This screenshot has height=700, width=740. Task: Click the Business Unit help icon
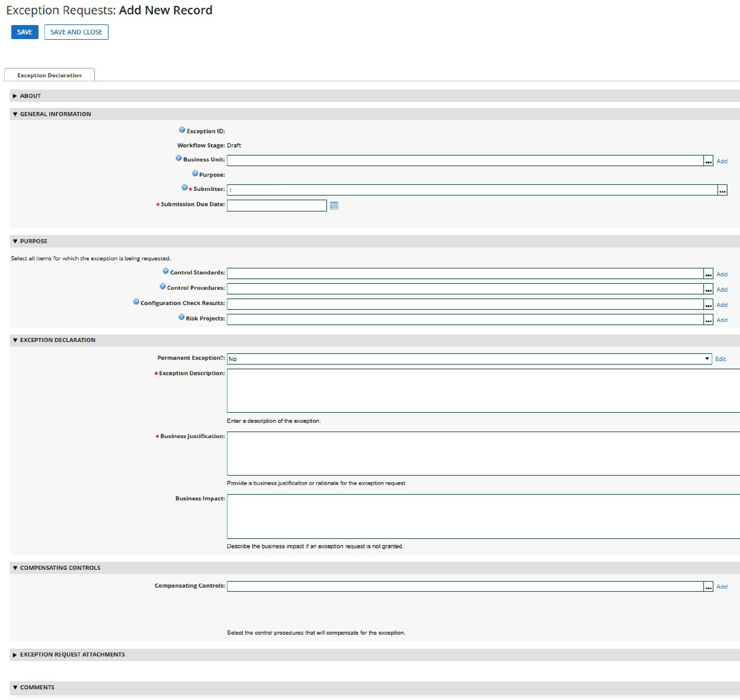[179, 158]
